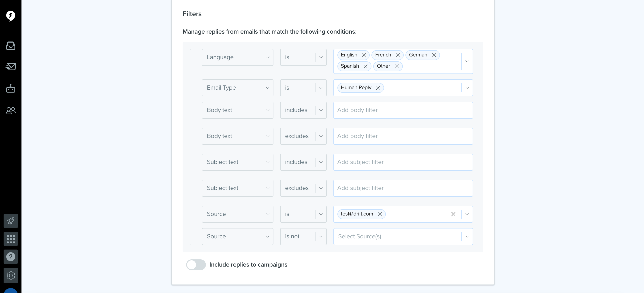Click the Body text includes filter input
Viewport: 644px width, 293px height.
tap(403, 110)
